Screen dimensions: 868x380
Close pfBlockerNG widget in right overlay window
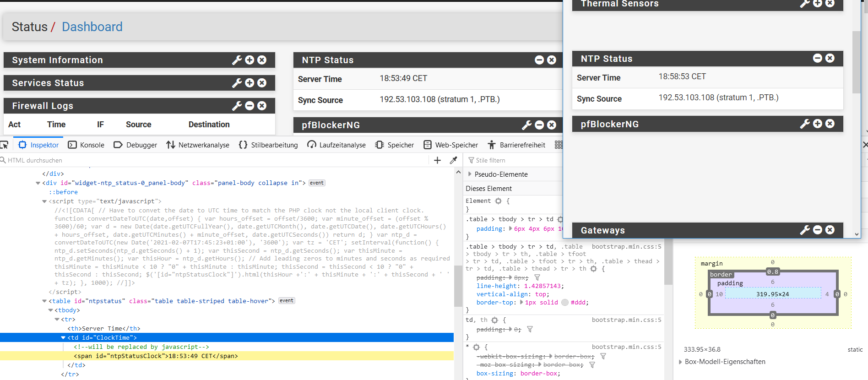click(830, 124)
